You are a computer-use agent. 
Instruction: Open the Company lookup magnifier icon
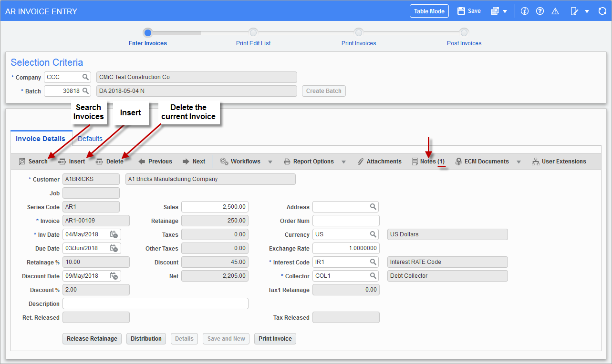point(85,77)
